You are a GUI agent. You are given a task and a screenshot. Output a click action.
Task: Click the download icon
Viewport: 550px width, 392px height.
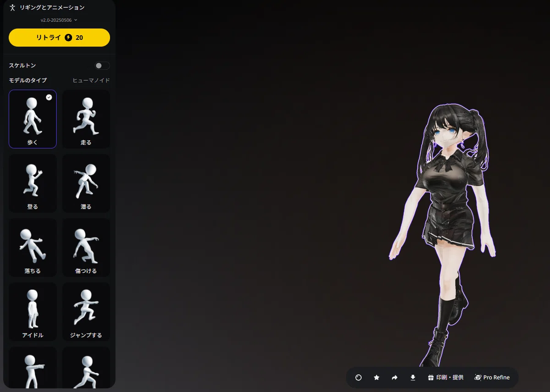coord(412,377)
